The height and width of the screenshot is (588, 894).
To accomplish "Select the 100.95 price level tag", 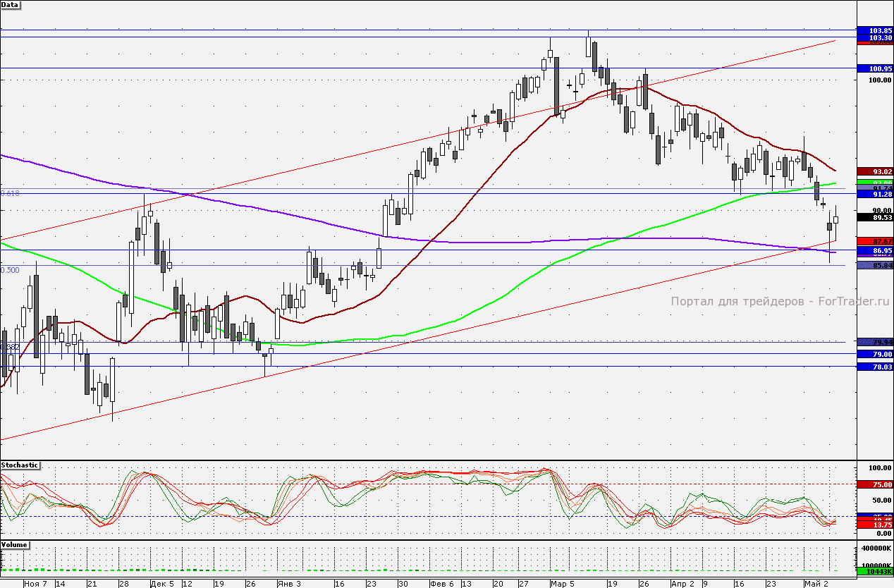I will click(874, 68).
